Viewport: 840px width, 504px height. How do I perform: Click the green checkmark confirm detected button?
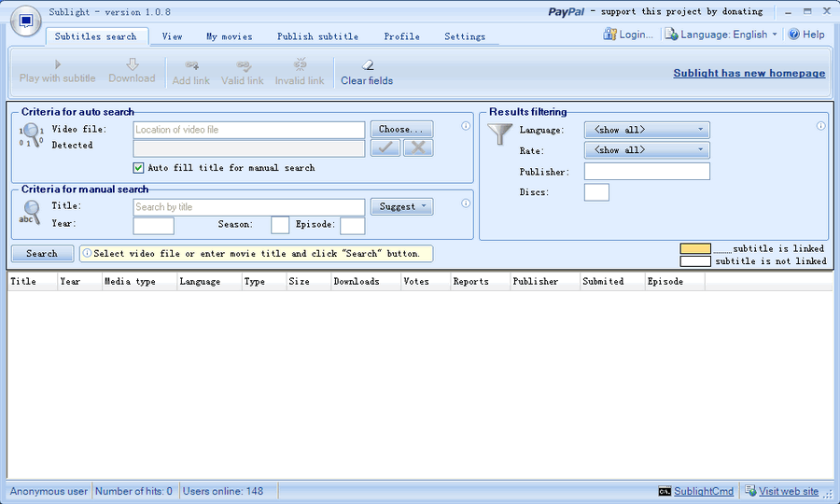[385, 147]
